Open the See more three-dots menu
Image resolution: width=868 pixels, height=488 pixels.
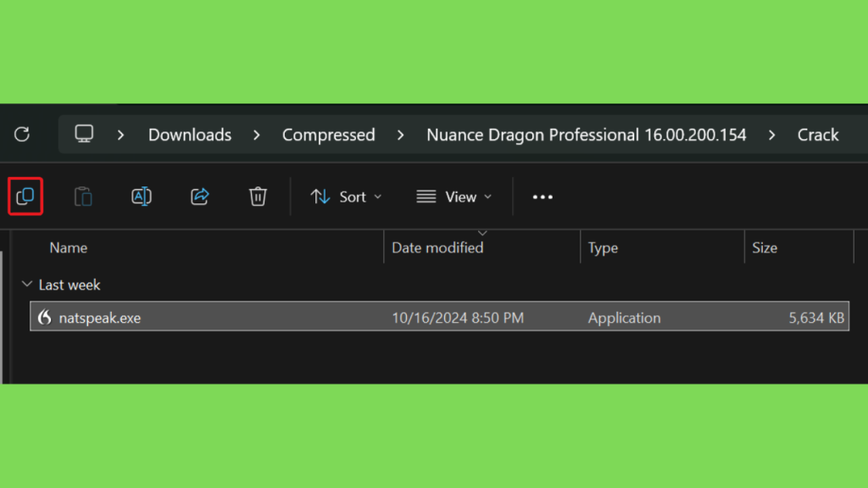[542, 197]
